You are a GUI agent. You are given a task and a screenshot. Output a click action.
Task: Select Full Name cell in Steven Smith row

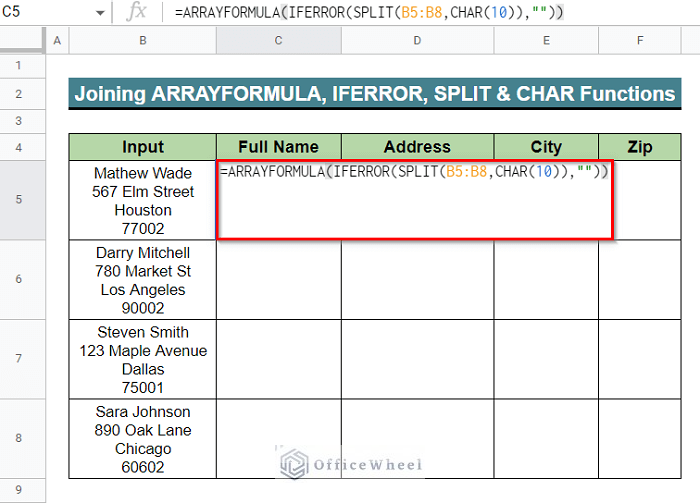tap(279, 359)
